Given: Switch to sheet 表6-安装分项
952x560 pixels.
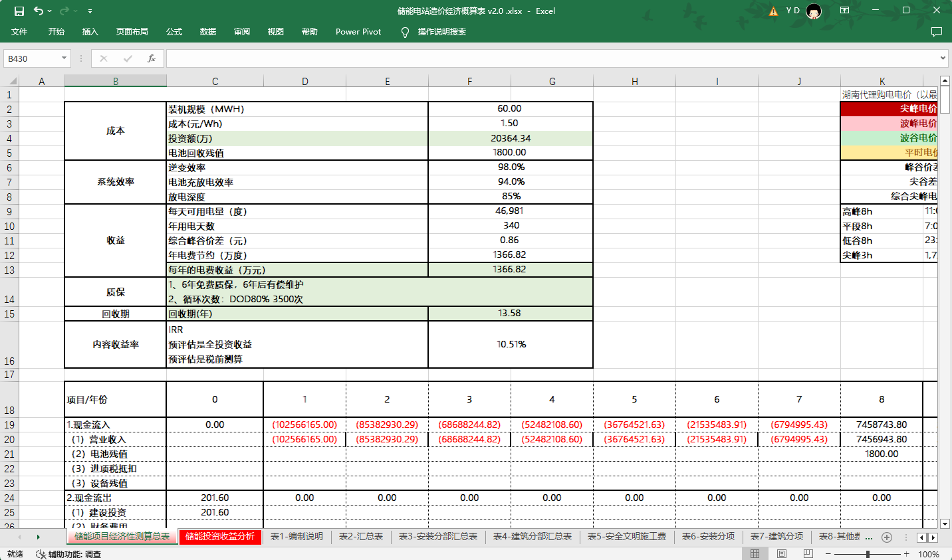Looking at the screenshot, I should 709,537.
